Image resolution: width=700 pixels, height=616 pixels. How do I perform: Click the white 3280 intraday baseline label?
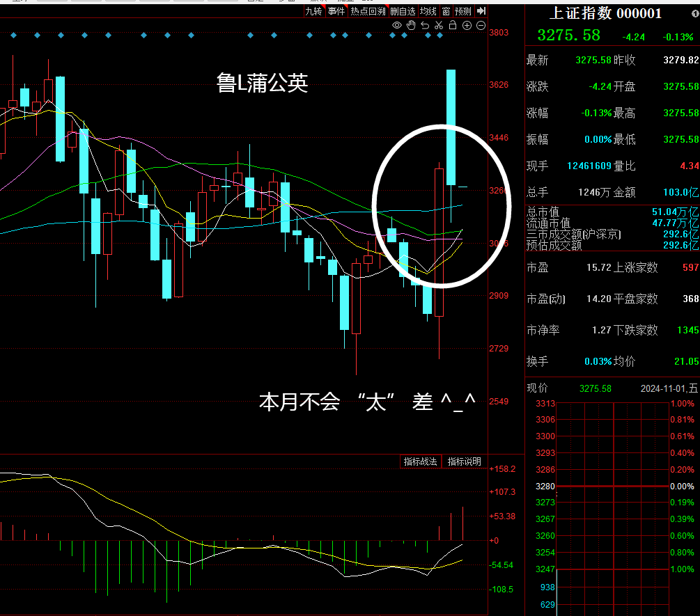tap(545, 487)
